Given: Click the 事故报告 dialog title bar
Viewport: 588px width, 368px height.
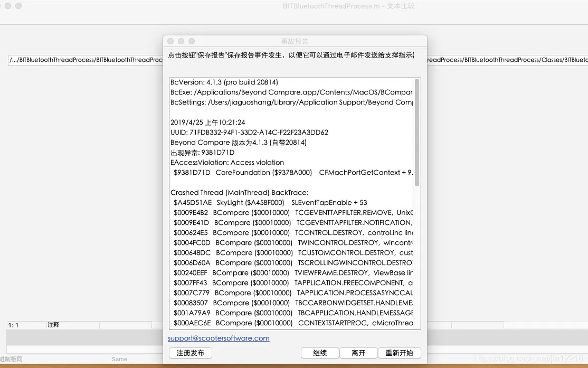Looking at the screenshot, I should coord(295,41).
